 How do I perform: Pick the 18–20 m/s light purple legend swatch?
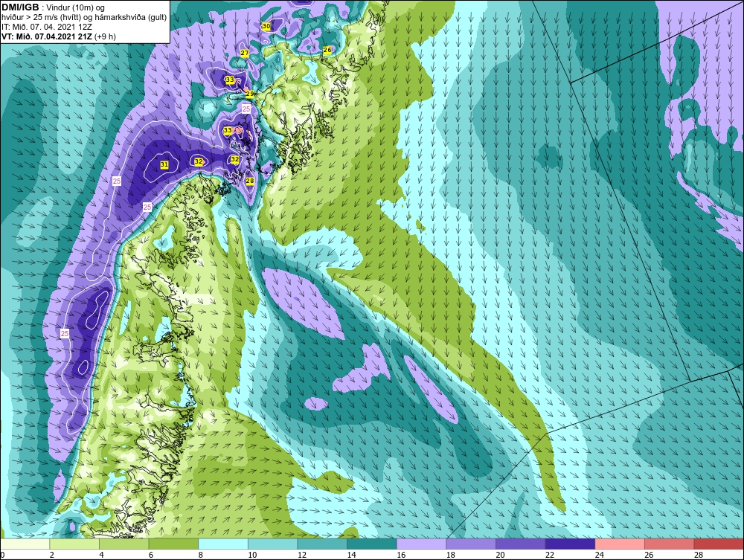pos(471,544)
